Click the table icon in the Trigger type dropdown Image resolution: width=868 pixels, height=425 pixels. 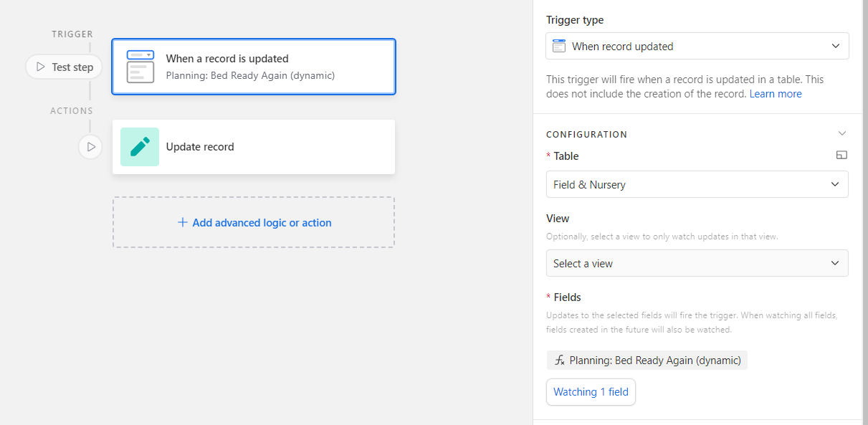click(560, 46)
